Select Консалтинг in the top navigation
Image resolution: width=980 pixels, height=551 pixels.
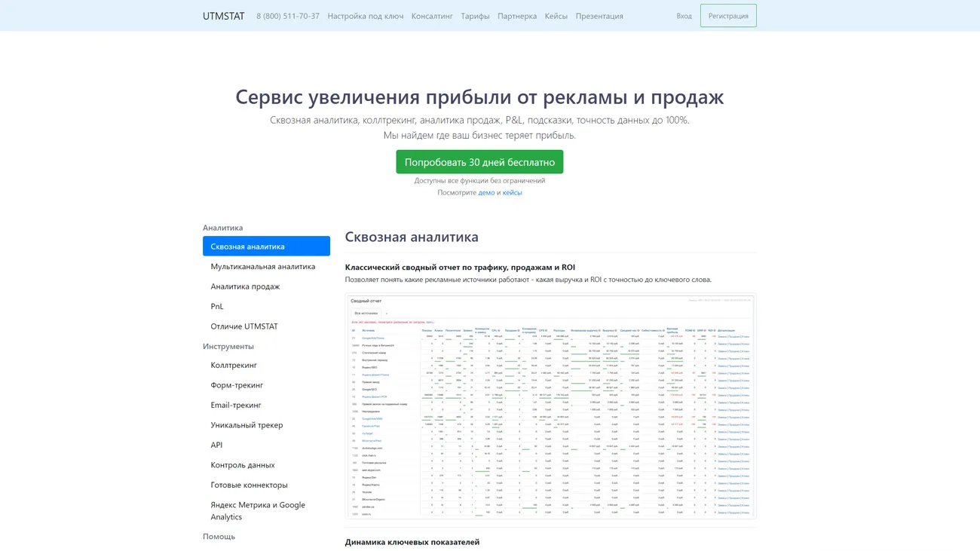click(x=432, y=15)
